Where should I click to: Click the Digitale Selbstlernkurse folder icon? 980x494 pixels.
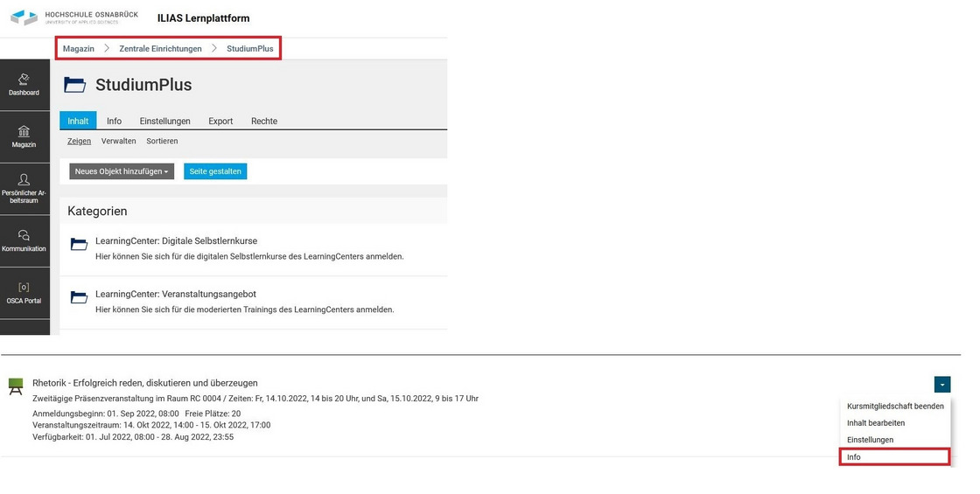click(79, 245)
